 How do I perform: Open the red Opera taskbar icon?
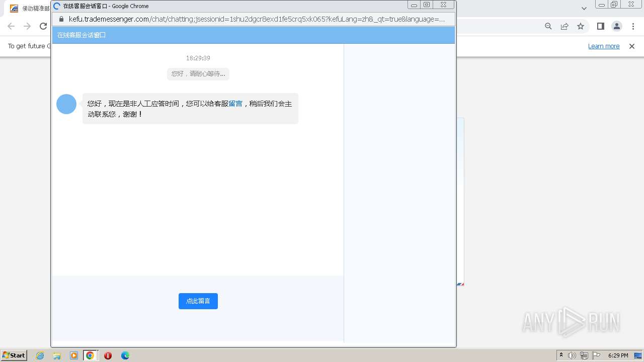point(108,355)
